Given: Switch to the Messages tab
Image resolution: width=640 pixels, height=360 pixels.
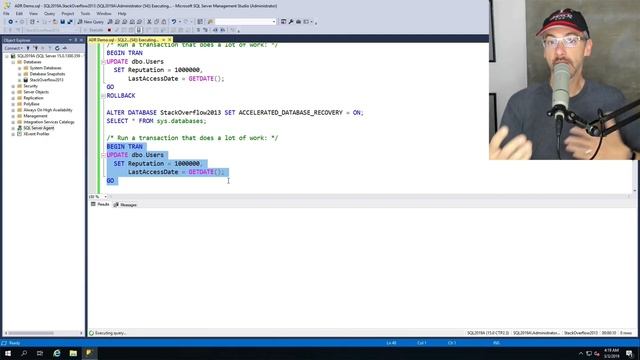Looking at the screenshot, I should click(126, 205).
